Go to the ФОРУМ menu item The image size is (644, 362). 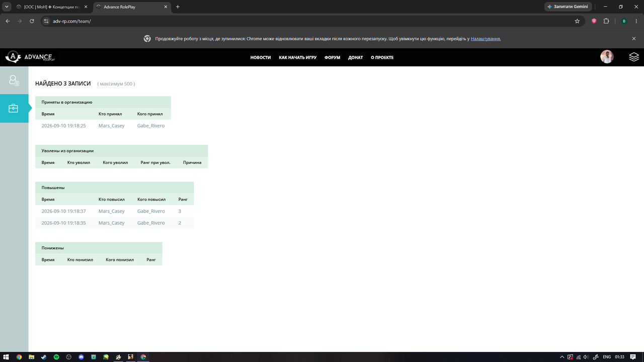[x=332, y=57]
